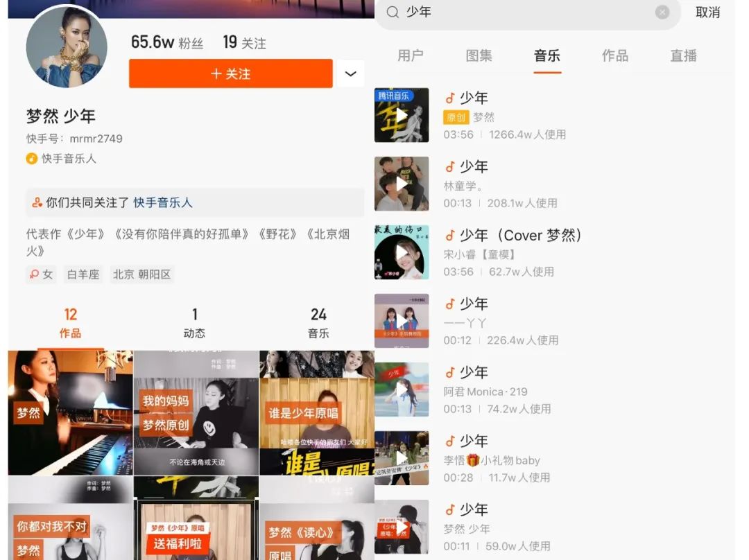
Task: Play the 少年 track by 阿君 Monica·219
Action: click(402, 390)
